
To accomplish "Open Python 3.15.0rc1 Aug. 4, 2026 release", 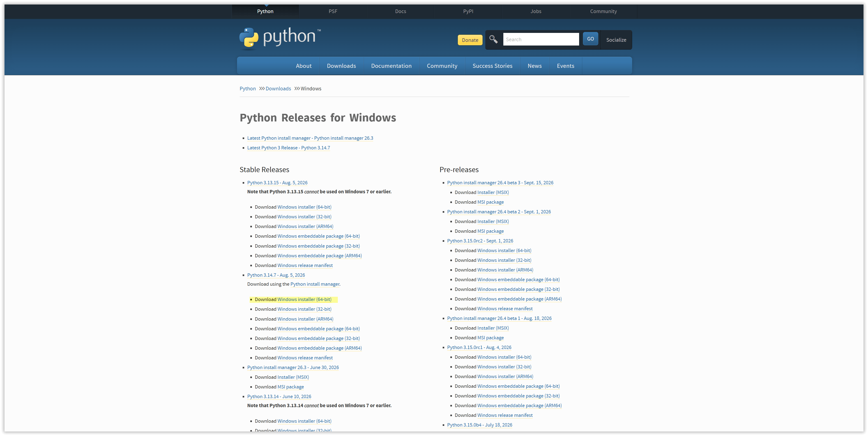I will [x=479, y=347].
